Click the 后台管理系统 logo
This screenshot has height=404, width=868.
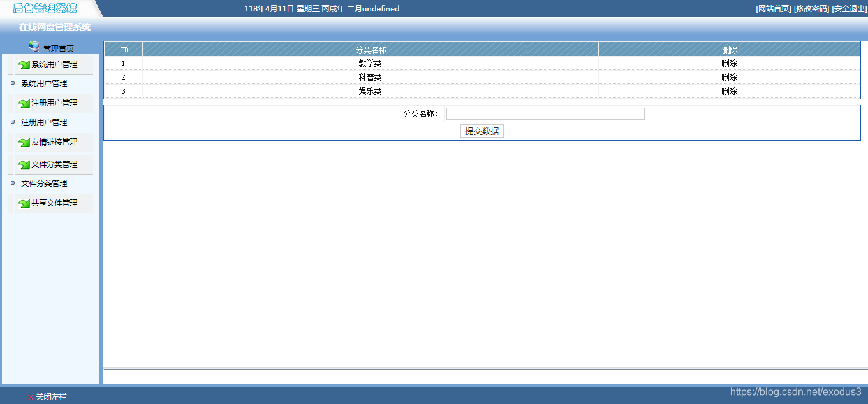(45, 8)
